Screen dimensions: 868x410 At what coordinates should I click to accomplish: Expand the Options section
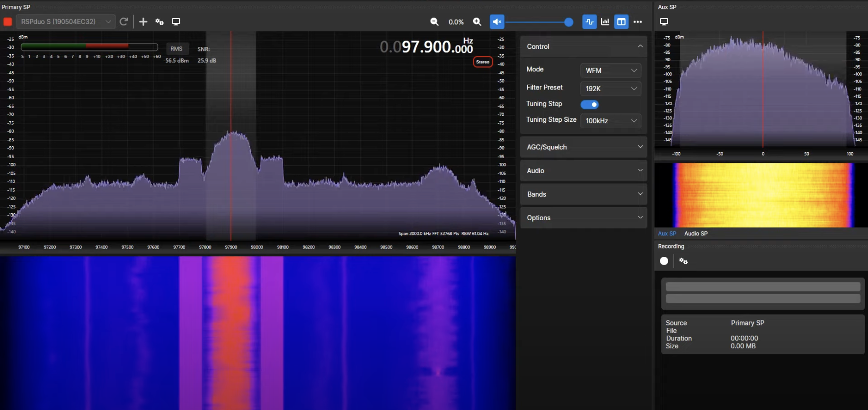(x=583, y=218)
